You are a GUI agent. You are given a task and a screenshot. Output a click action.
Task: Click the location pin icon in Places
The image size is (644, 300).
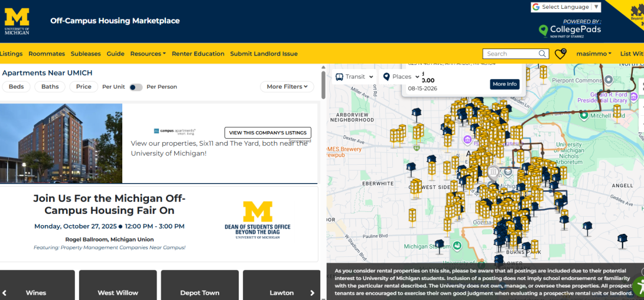[x=386, y=77]
